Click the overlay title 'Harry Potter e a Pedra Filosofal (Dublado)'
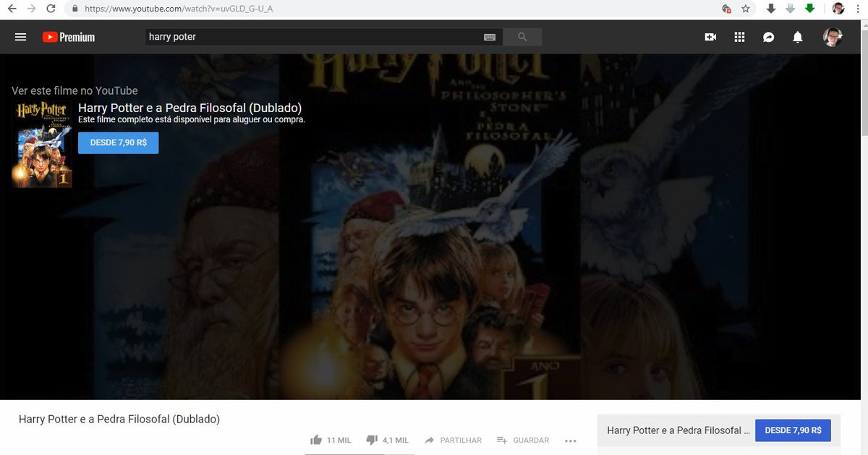868x455 pixels. click(x=190, y=108)
